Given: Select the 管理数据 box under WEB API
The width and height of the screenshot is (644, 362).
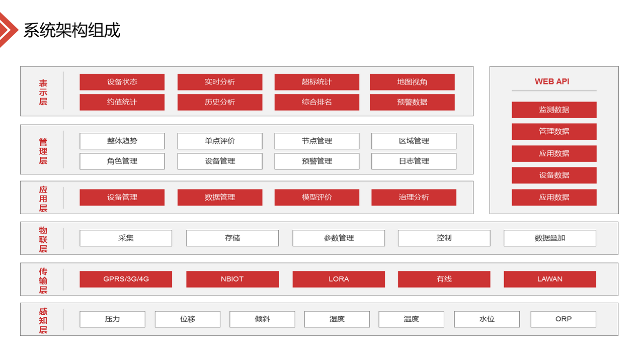Looking at the screenshot, I should [554, 131].
